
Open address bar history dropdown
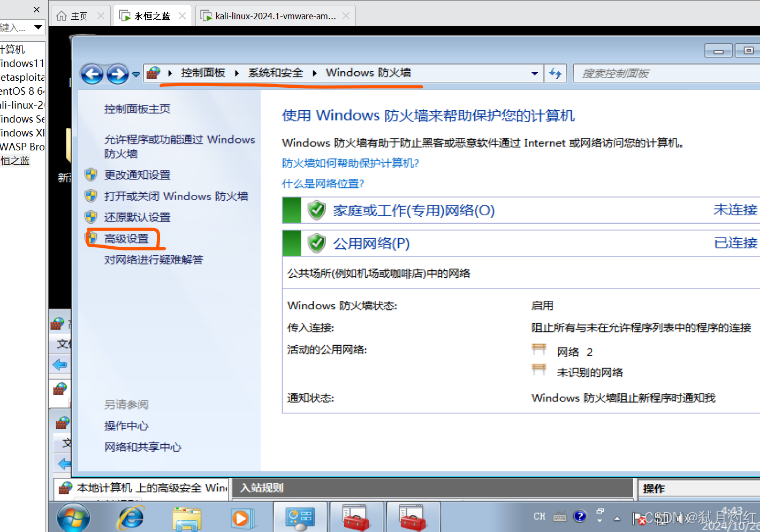tap(535, 74)
